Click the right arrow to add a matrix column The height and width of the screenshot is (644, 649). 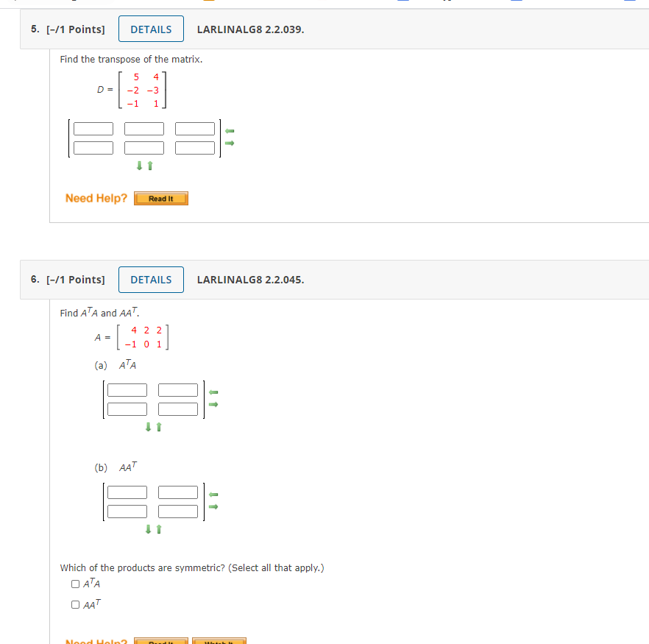click(228, 143)
